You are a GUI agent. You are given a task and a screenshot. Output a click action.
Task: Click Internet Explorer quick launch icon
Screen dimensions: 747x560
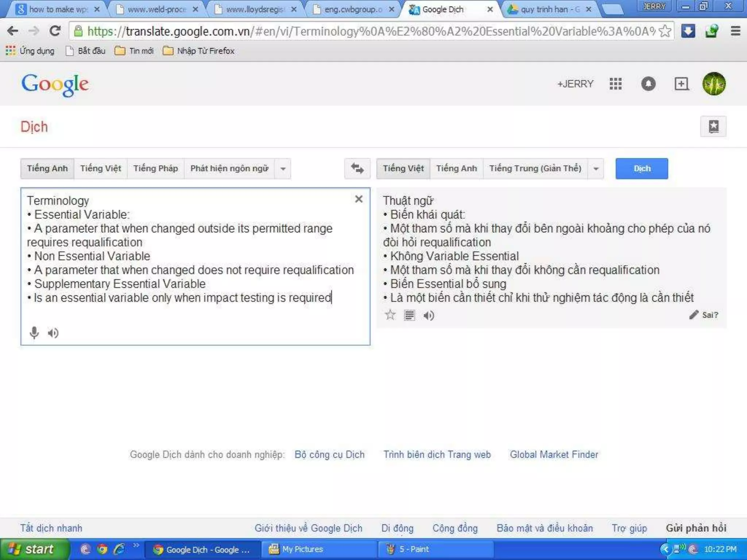pos(119,549)
